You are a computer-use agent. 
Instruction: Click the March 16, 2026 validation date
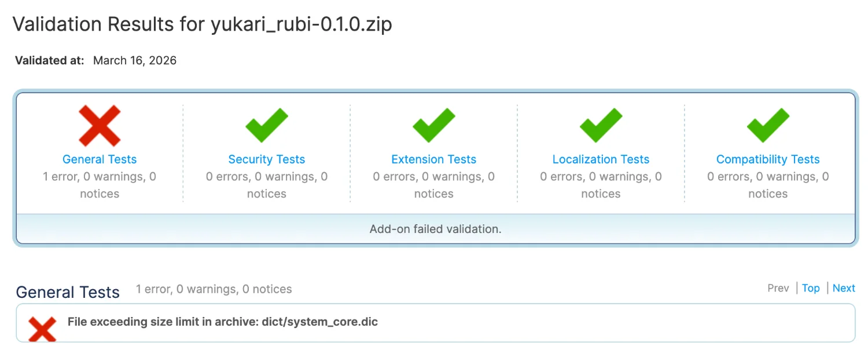[x=135, y=60]
